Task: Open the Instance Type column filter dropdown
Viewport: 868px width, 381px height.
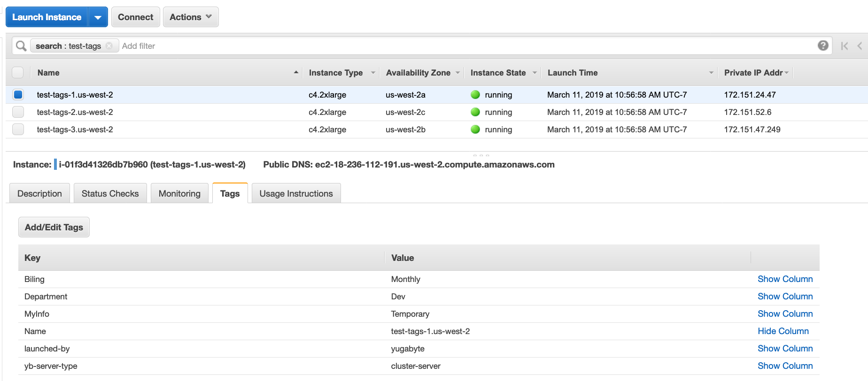Action: pyautogui.click(x=373, y=73)
